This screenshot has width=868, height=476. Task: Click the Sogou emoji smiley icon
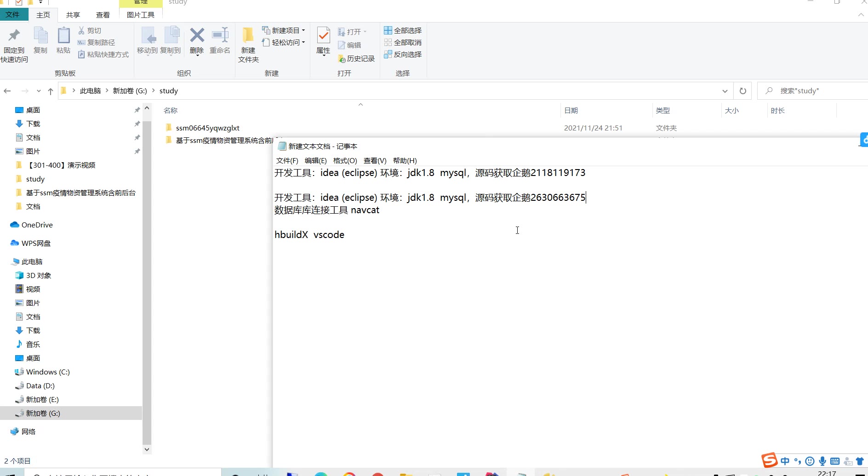pyautogui.click(x=810, y=461)
